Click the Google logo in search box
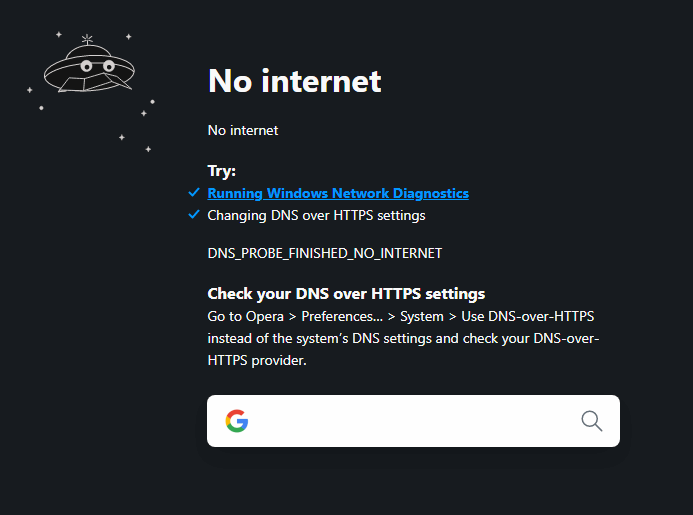 click(x=236, y=421)
